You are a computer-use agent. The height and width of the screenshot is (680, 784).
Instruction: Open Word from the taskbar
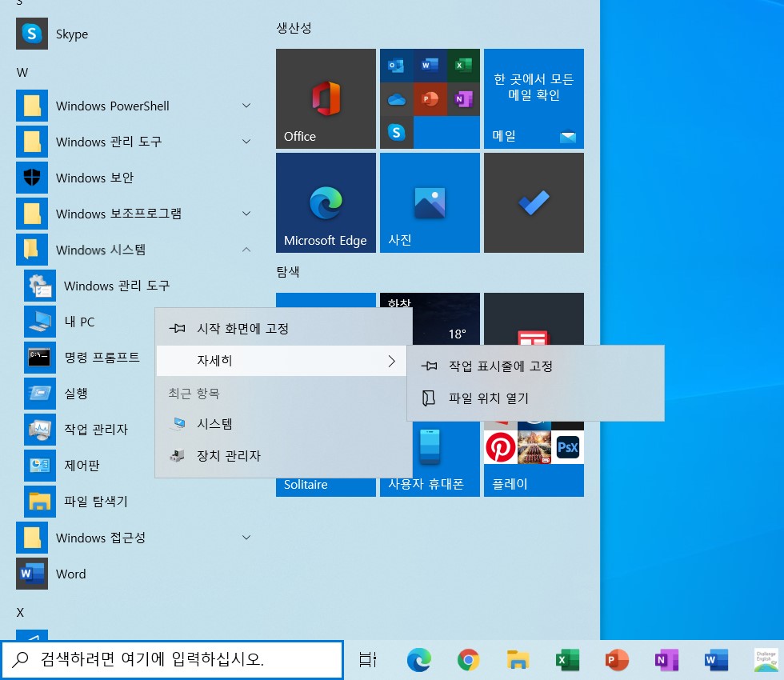716,660
